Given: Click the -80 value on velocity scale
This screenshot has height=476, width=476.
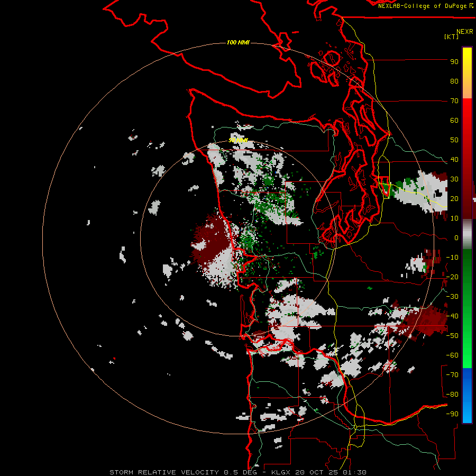Looking at the screenshot, I should pos(452,395).
